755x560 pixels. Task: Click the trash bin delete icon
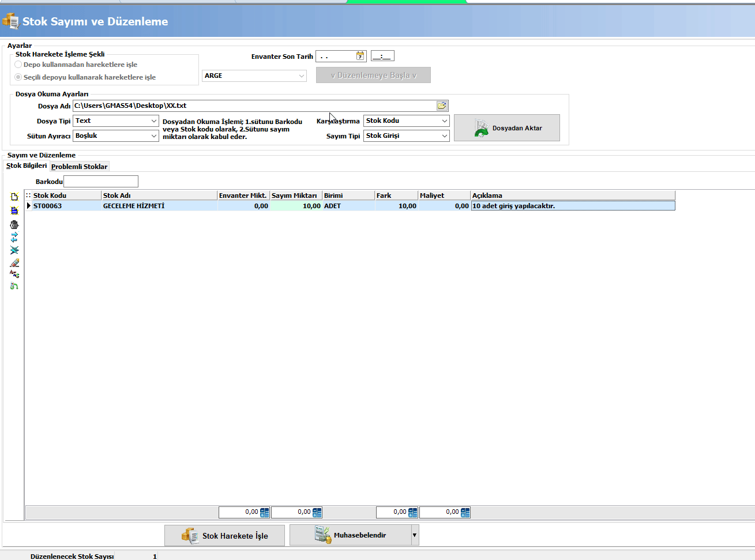pyautogui.click(x=14, y=224)
